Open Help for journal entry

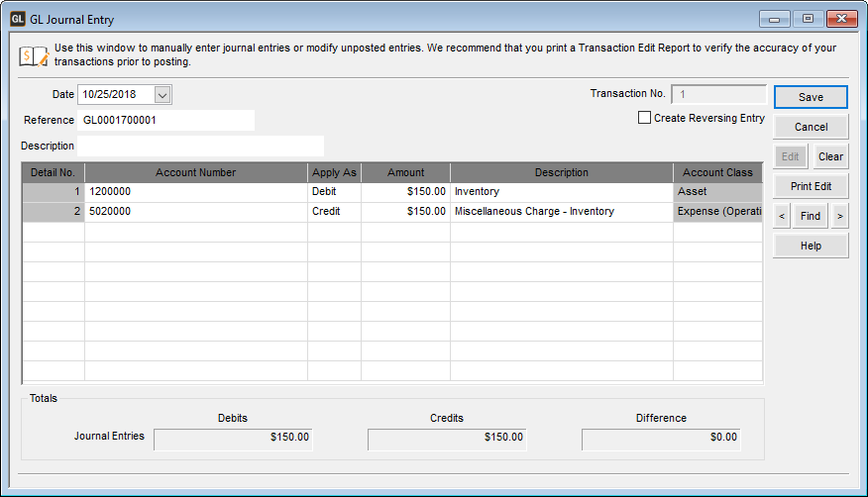point(811,246)
